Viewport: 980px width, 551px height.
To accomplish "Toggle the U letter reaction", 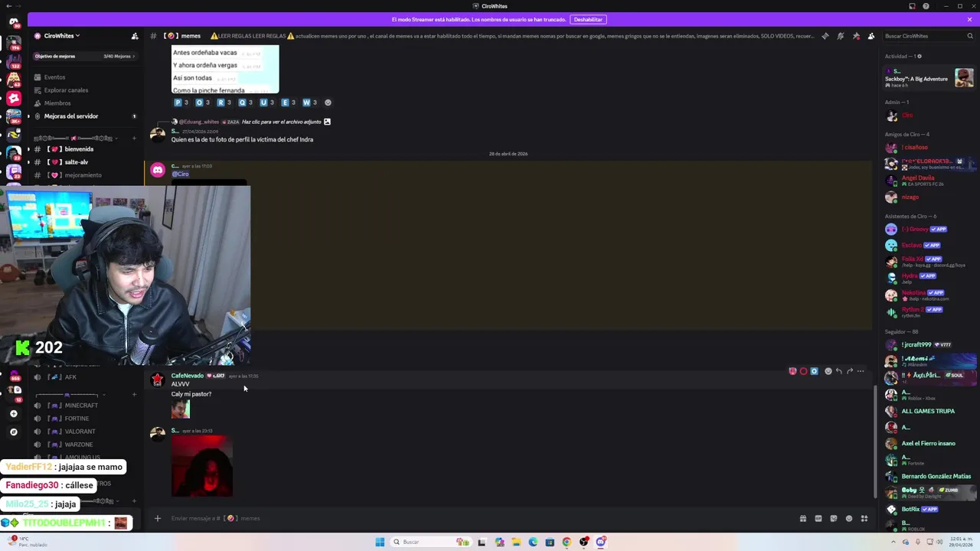I will [266, 103].
